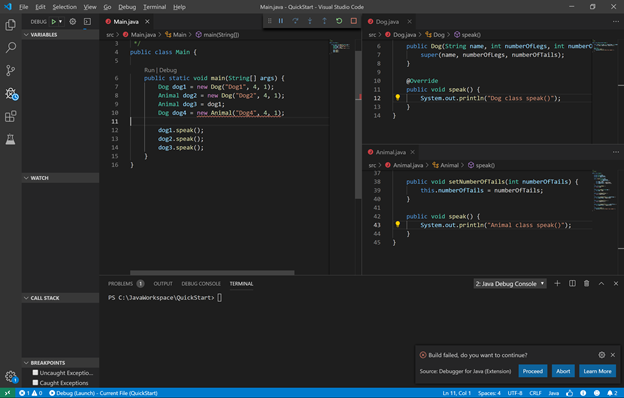Open the Extensions view

tap(10, 117)
